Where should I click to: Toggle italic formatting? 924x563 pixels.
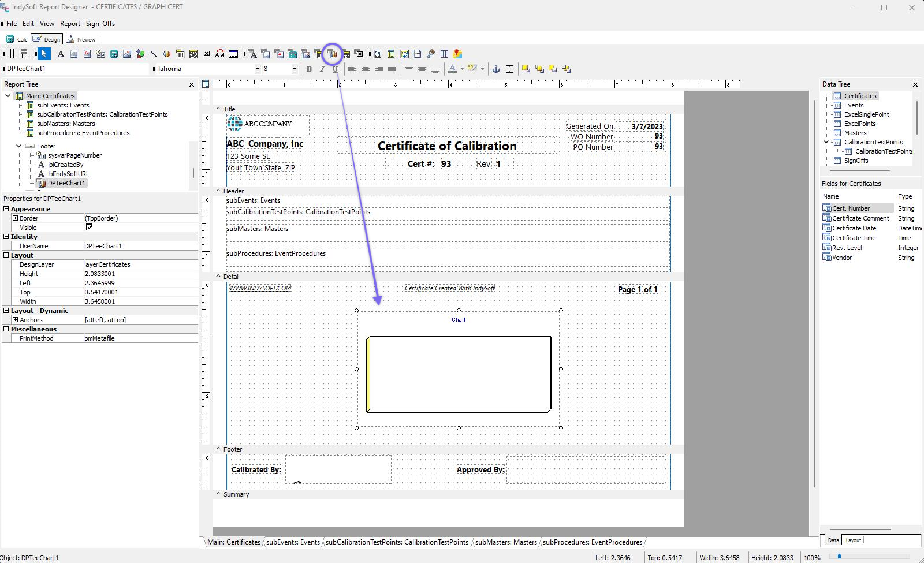[x=322, y=69]
